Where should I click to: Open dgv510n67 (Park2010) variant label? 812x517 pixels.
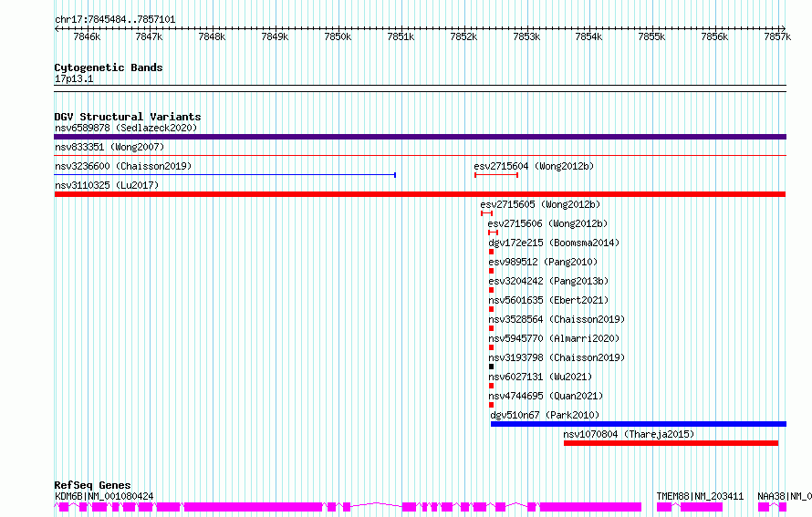545,415
